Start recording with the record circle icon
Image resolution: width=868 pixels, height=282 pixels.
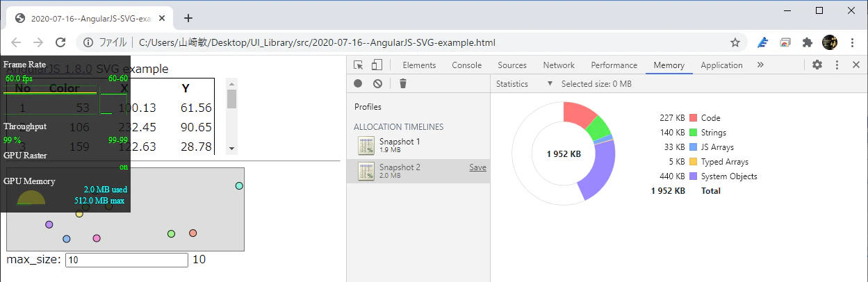tap(358, 83)
